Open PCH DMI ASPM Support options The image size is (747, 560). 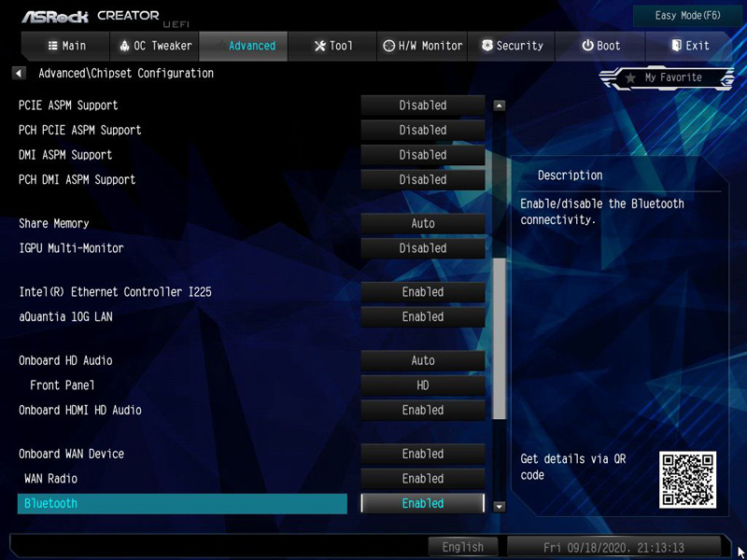(x=423, y=179)
